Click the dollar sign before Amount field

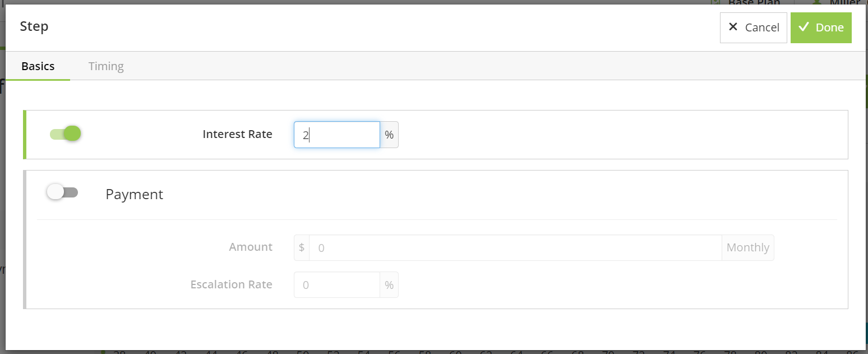coord(302,247)
